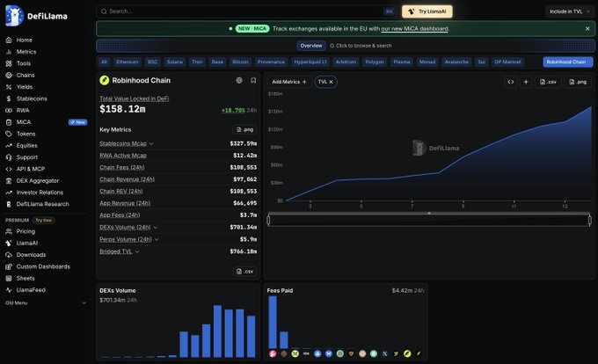The image size is (598, 364).
Task: Select the Solana chain chip
Action: 175,62
